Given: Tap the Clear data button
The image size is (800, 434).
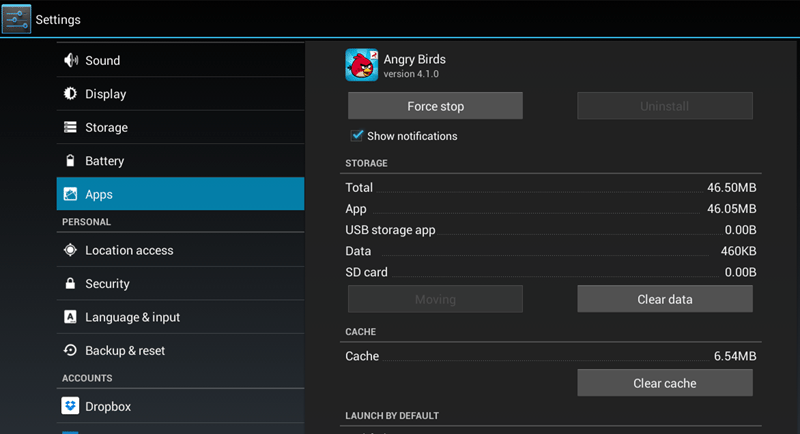Looking at the screenshot, I should point(665,299).
